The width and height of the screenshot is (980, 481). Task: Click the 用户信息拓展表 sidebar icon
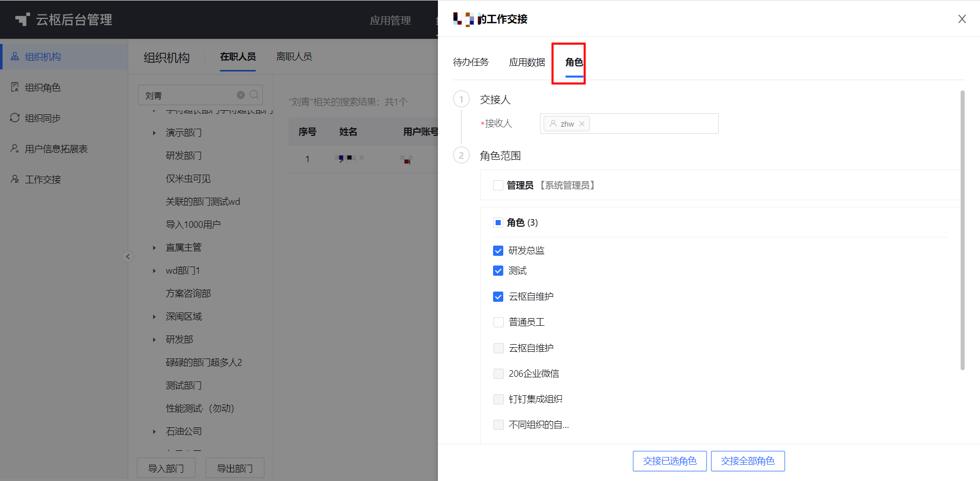coord(15,149)
